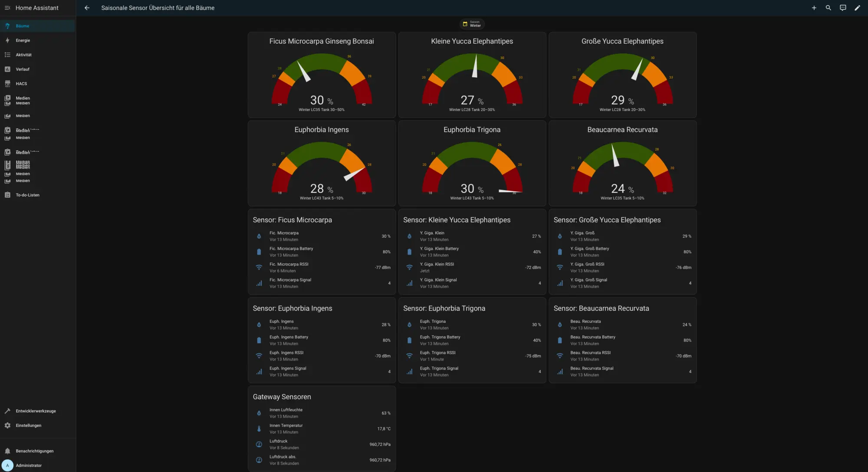Open the assistant chat icon
Screen dimensions: 868x472
pos(843,8)
